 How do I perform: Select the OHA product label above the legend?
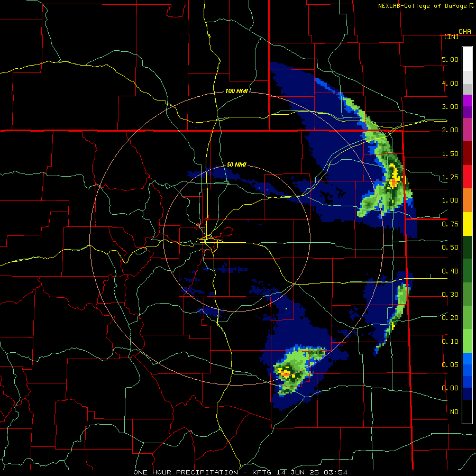click(465, 32)
